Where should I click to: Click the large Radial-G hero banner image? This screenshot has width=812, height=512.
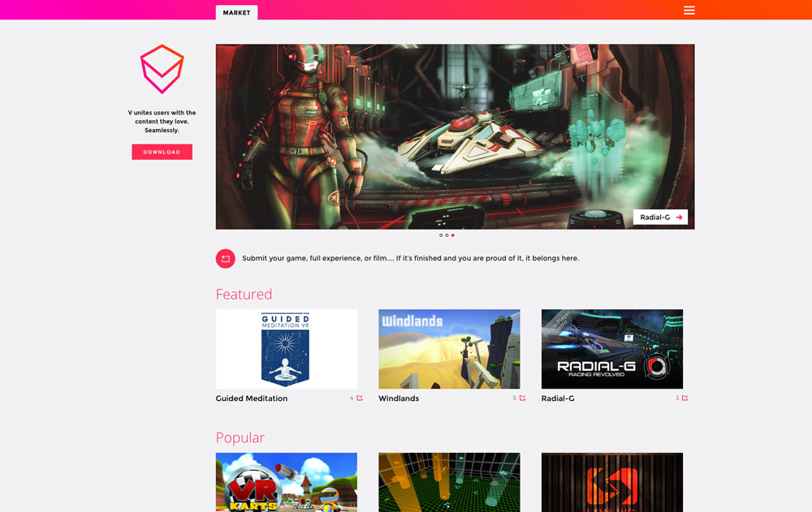click(x=455, y=136)
